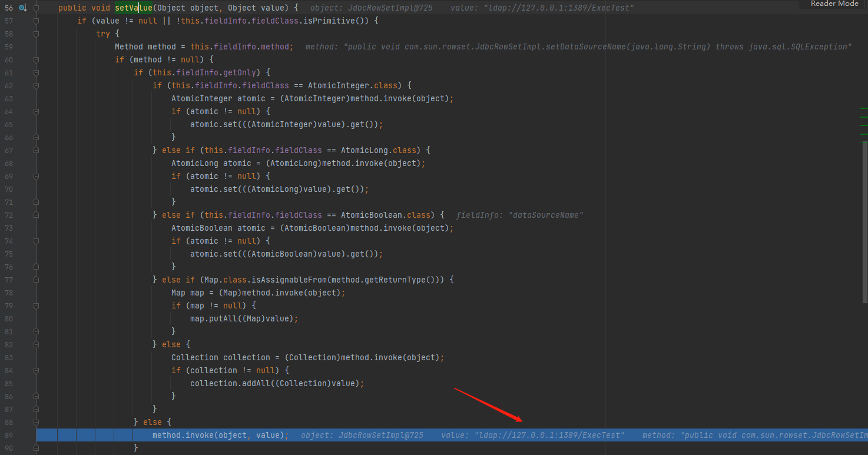Viewport: 868px width, 455px height.
Task: Click 'map.putAll((Map)value);' on line 80
Action: [244, 319]
